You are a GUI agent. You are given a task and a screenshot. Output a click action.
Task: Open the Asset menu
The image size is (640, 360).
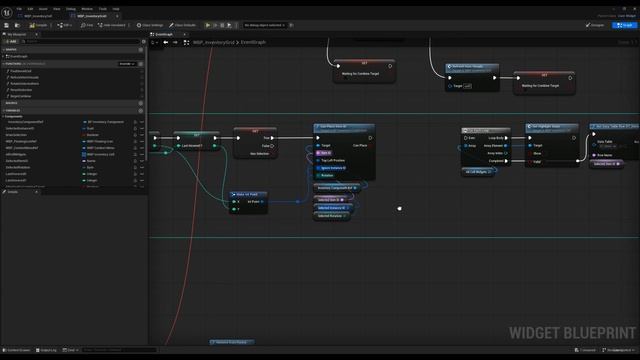tap(43, 9)
